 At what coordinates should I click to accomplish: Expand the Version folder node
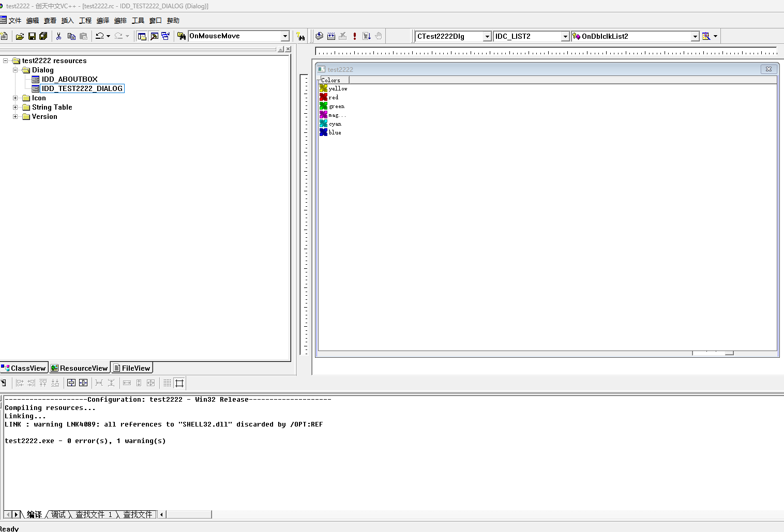[x=16, y=117]
